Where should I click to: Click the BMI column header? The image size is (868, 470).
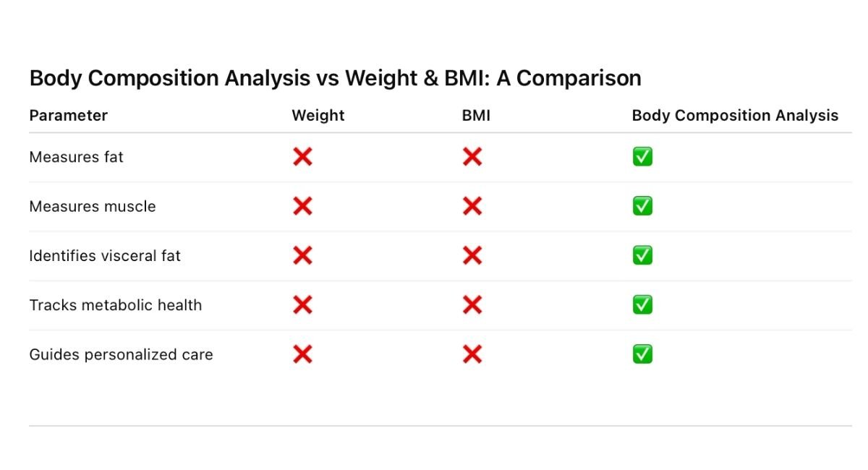click(x=476, y=116)
